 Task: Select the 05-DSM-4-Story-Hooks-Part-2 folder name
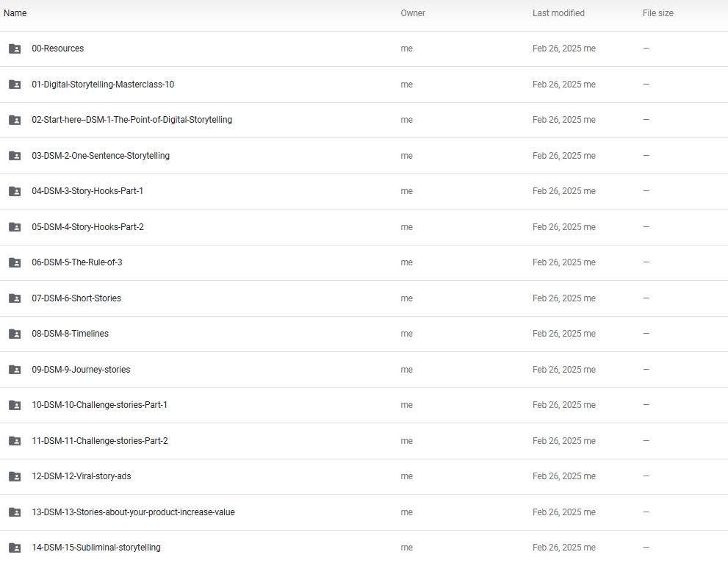click(87, 226)
